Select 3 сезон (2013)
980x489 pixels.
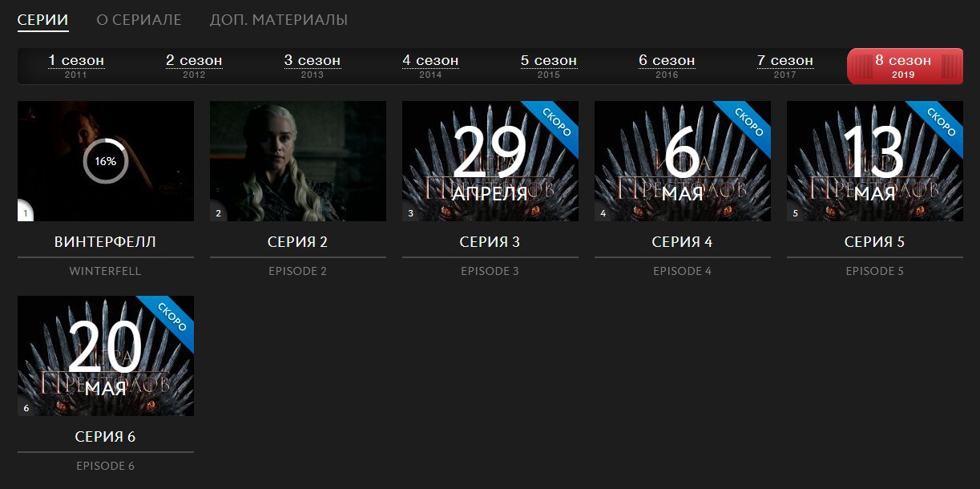tap(313, 66)
